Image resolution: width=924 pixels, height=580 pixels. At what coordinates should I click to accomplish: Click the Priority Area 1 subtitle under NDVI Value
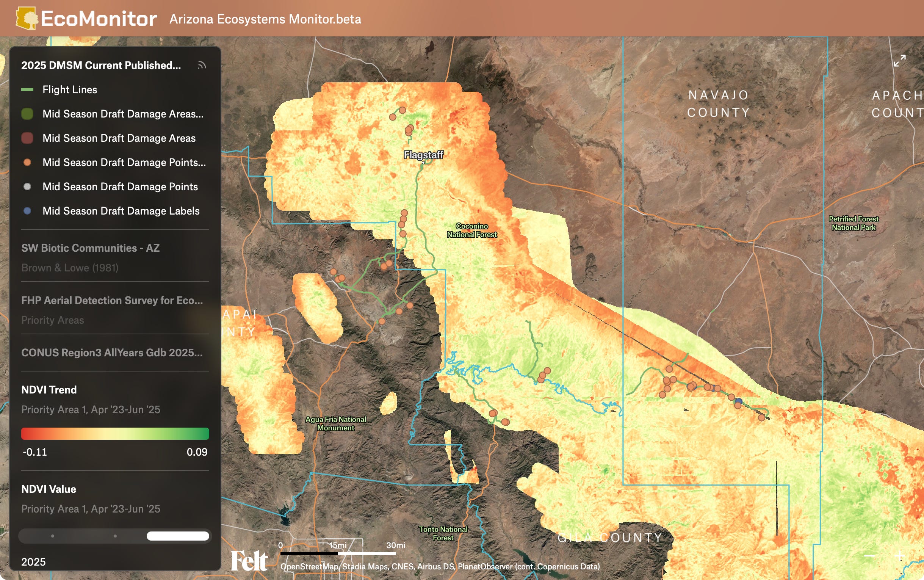coord(91,509)
